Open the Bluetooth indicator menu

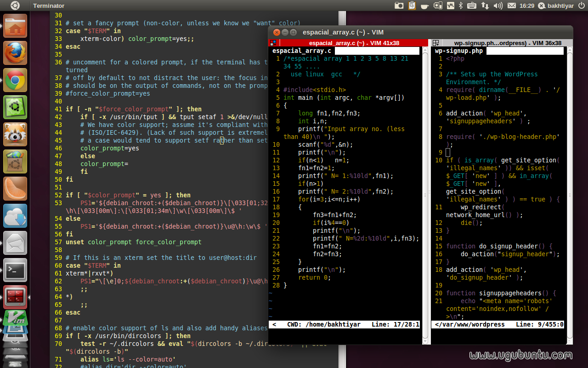click(461, 6)
